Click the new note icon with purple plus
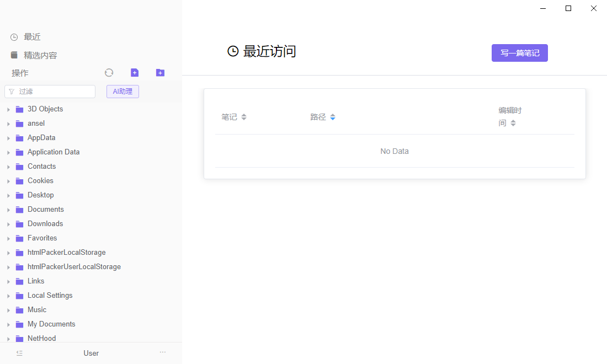Screen dimensions: 607x364 tap(134, 72)
